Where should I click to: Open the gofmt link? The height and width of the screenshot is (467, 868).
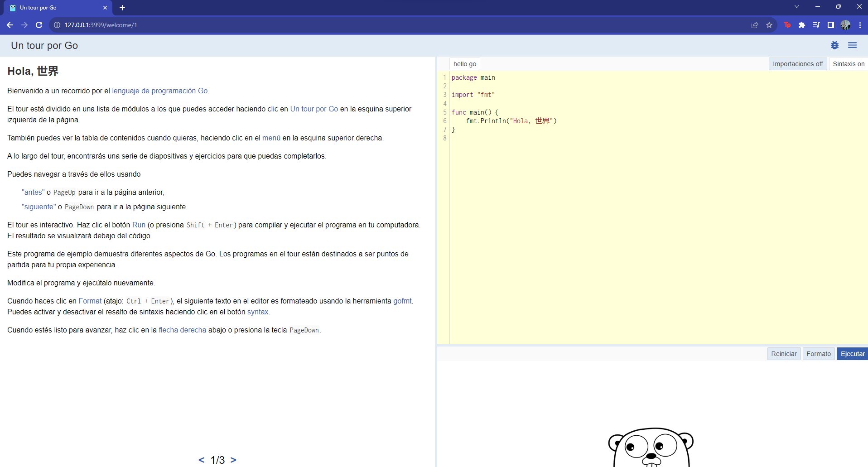tap(402, 301)
